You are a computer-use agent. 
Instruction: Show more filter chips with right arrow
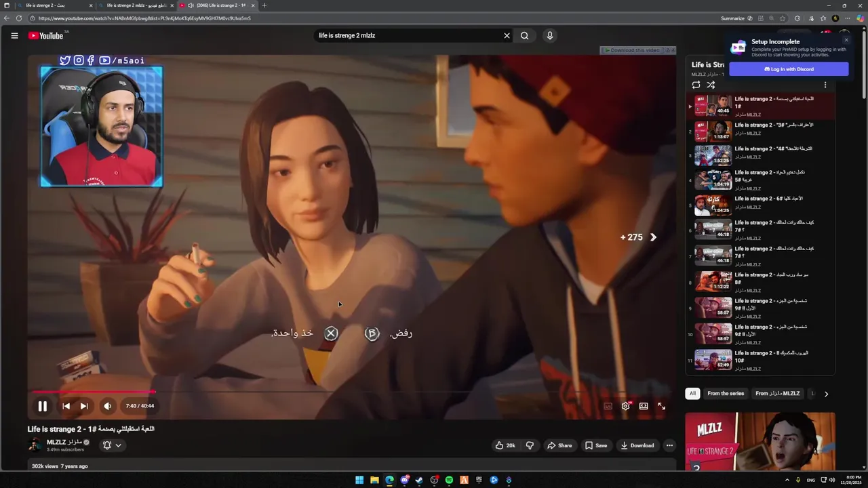[826, 394]
